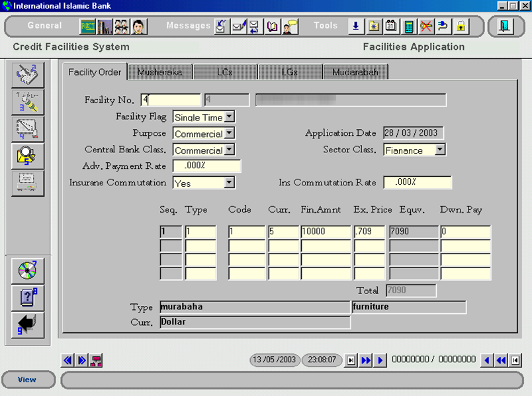The image size is (532, 396).
Task: Click the CD disc icon in sidebar
Action: click(x=28, y=270)
